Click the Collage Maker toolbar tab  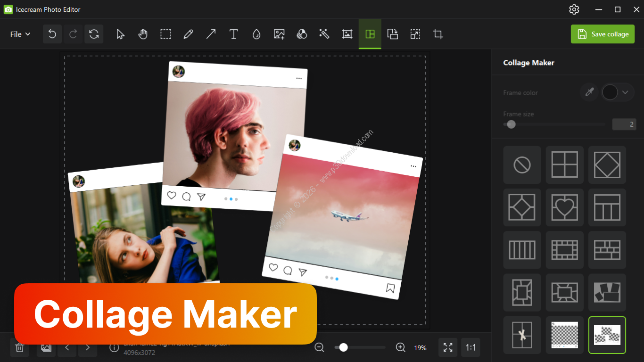[370, 34]
